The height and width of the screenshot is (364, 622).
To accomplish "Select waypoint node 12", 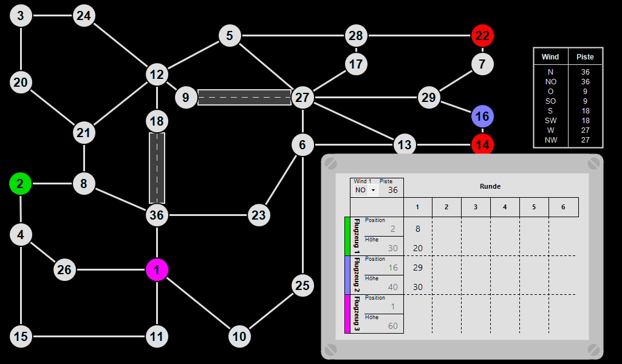I will [x=157, y=75].
